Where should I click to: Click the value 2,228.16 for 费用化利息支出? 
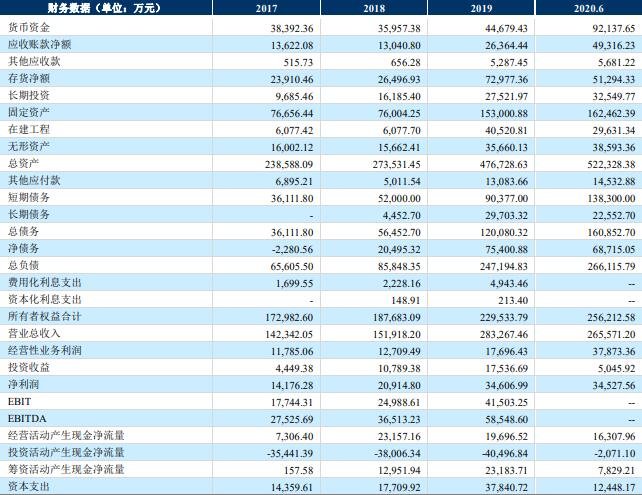coord(402,283)
